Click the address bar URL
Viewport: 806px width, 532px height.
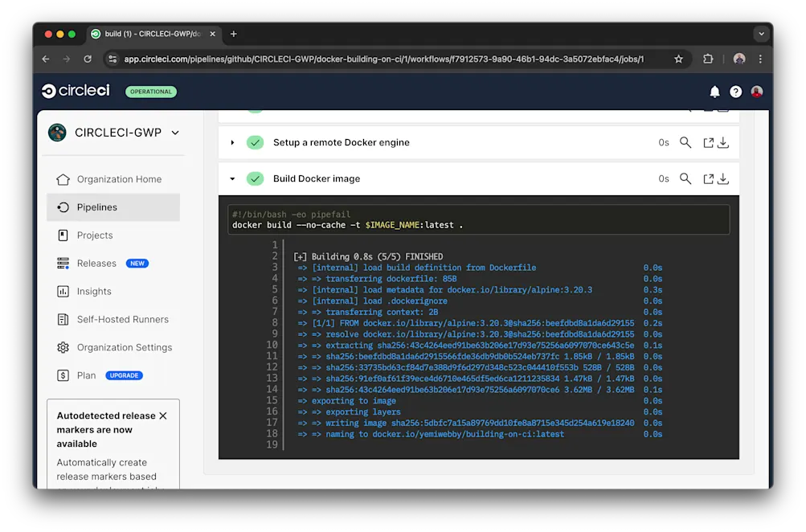383,59
